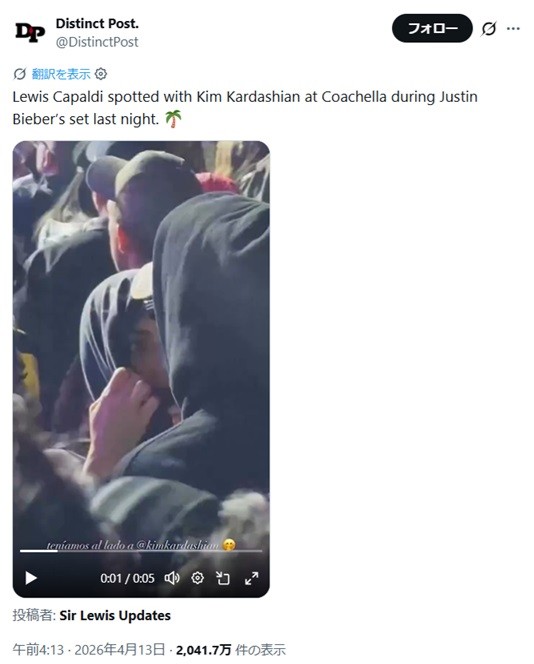This screenshot has height=664, width=534.
Task: Expand video to fullscreen
Action: [x=252, y=578]
